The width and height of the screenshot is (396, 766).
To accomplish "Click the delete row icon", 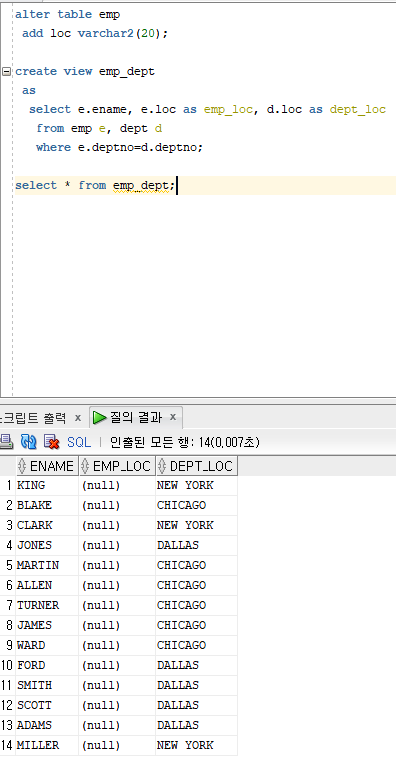I will point(52,442).
